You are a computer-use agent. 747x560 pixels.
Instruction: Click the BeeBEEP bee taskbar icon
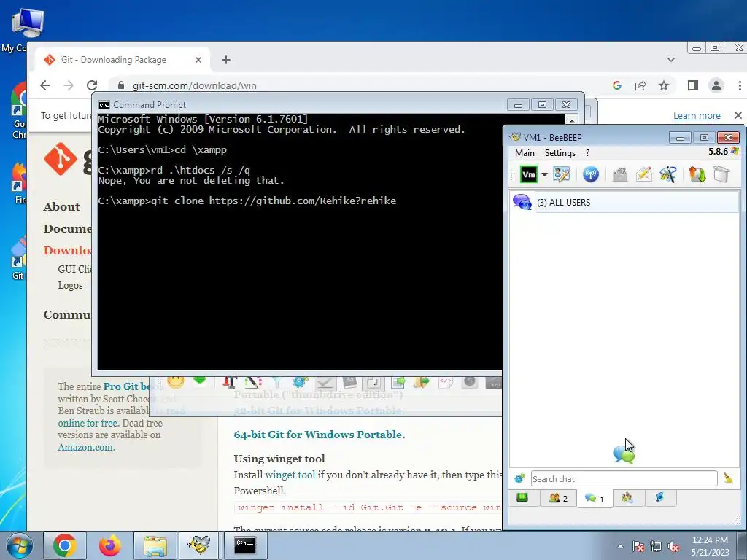[x=200, y=545]
